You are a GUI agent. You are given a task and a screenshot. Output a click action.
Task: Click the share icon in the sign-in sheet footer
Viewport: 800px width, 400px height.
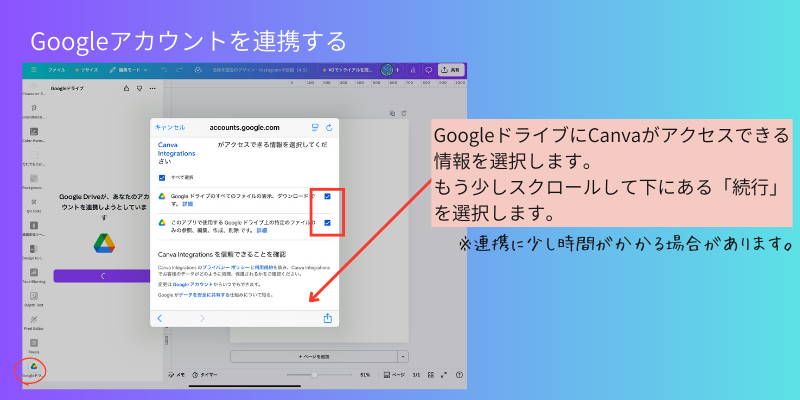tap(328, 318)
